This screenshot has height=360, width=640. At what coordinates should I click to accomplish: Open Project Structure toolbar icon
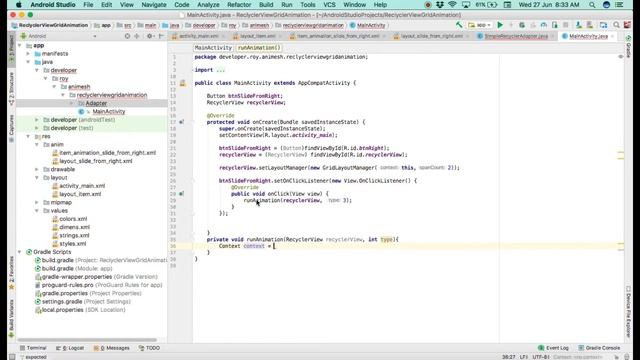[603, 25]
